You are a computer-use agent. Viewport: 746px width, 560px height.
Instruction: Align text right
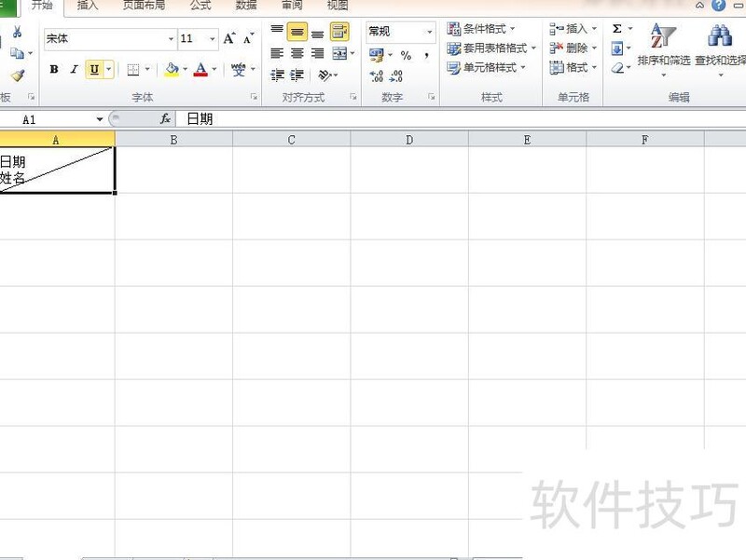point(317,53)
